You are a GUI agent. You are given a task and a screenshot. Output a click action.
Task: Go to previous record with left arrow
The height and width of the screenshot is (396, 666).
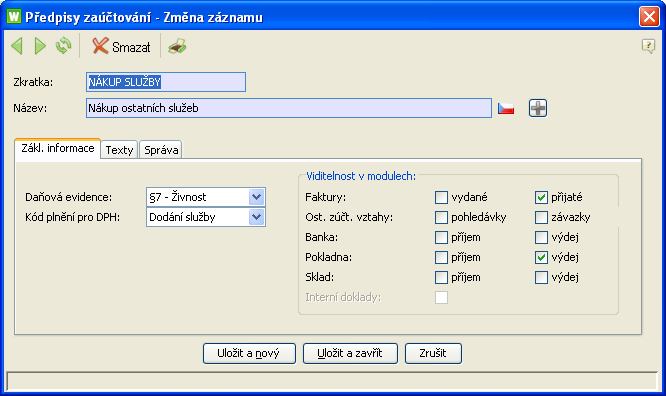(x=17, y=46)
